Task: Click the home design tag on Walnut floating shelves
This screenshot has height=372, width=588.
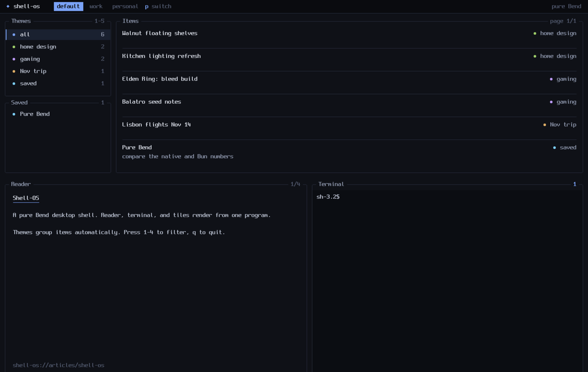Action: (x=555, y=33)
